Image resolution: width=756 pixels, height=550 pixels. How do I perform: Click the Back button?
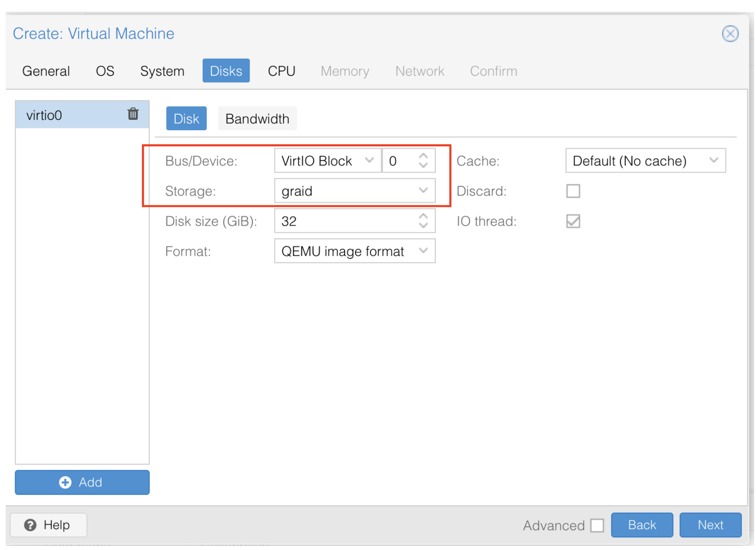[641, 525]
